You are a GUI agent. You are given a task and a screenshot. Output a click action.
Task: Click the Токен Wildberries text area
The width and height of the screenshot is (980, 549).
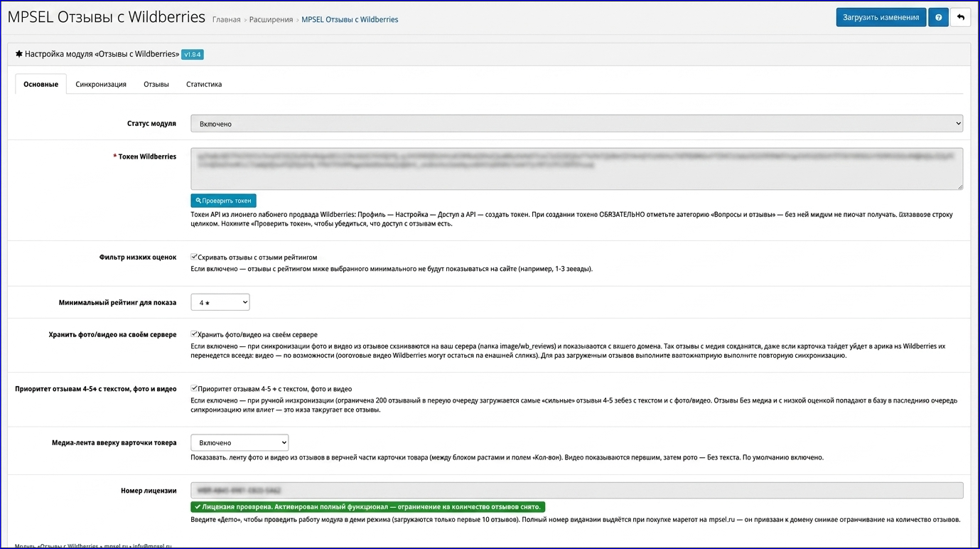pos(576,169)
